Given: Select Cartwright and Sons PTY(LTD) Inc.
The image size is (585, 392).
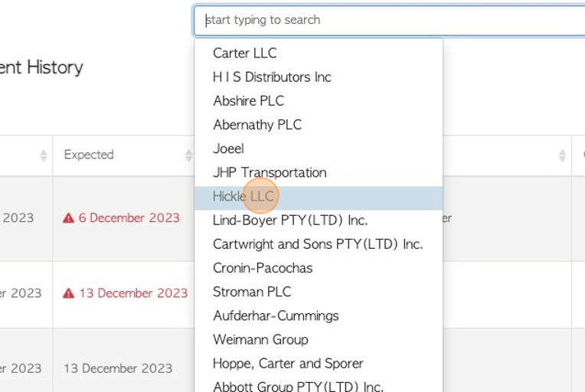Looking at the screenshot, I should point(318,244).
